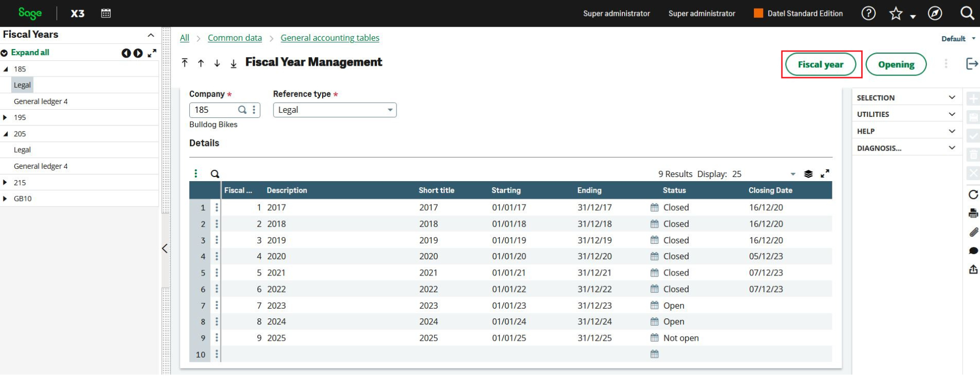The width and height of the screenshot is (980, 376).
Task: Click the Fiscal year button
Action: point(820,64)
